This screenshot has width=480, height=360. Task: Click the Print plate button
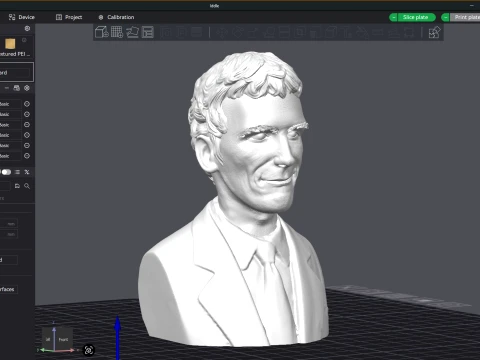click(x=465, y=17)
